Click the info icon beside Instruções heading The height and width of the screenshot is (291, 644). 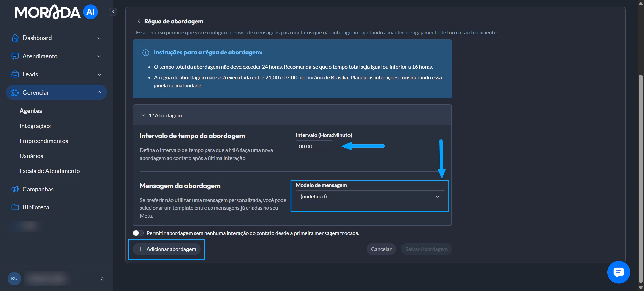146,53
